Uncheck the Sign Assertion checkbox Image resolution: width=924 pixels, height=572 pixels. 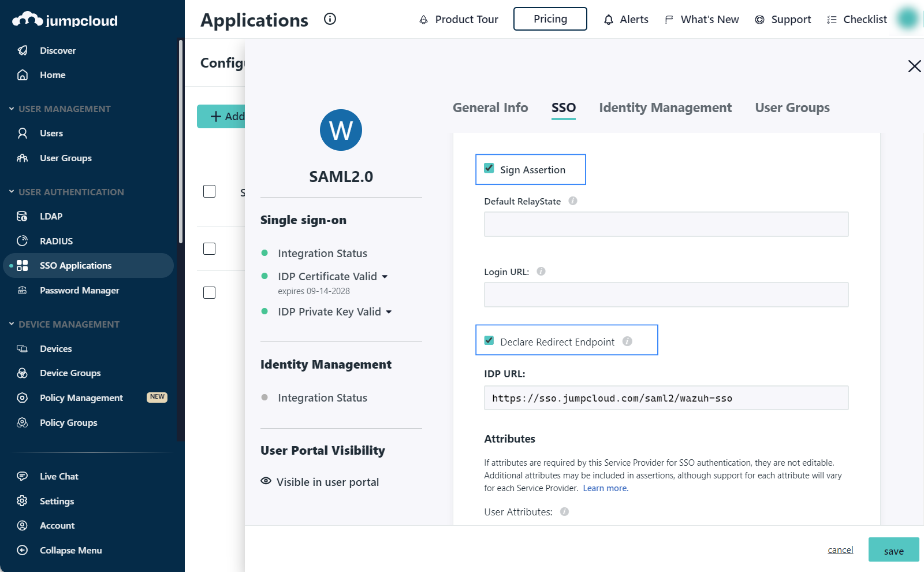click(489, 168)
